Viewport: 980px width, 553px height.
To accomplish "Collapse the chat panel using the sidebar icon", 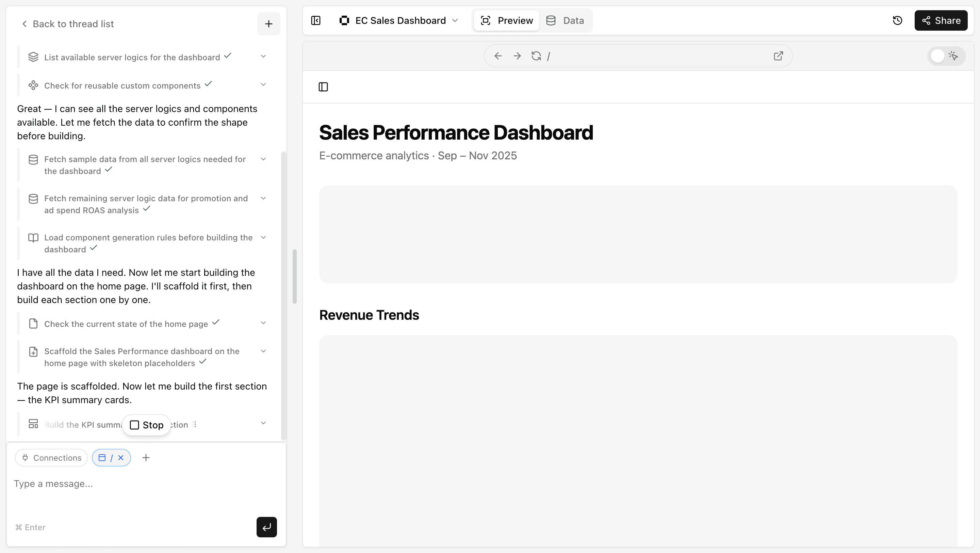I will point(316,20).
